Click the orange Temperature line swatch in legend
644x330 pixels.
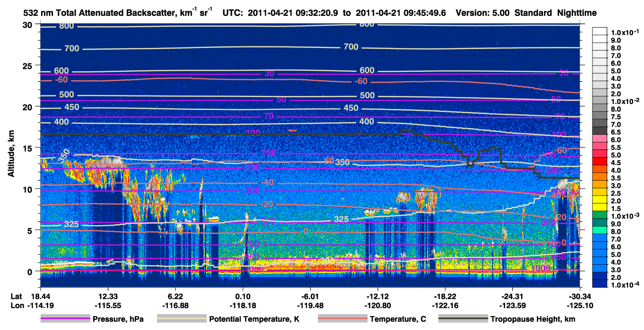[x=342, y=319]
